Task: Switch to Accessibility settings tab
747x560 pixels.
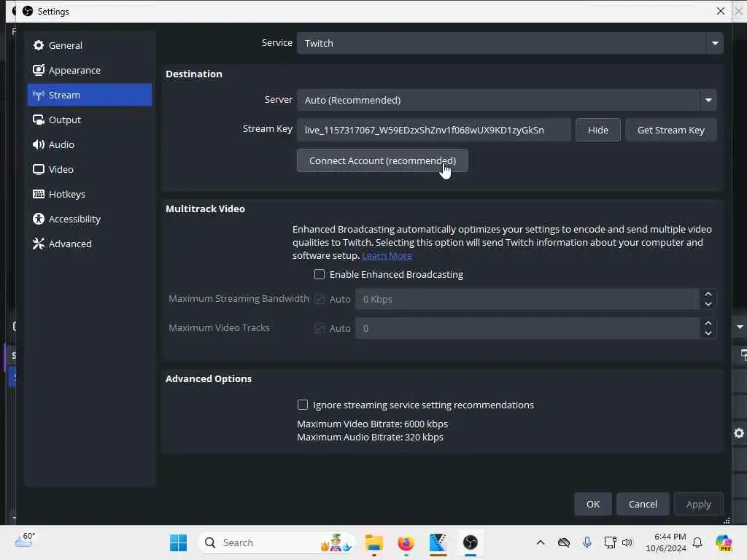Action: tap(90, 219)
